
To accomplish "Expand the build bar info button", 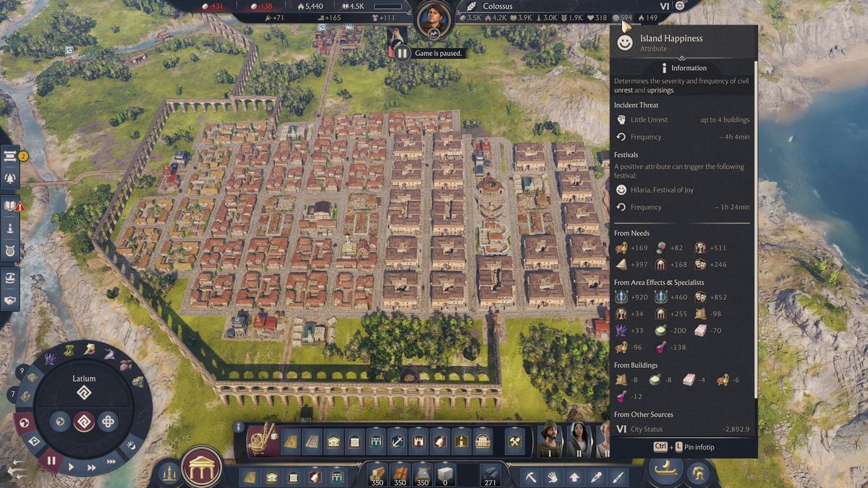I will [x=239, y=427].
